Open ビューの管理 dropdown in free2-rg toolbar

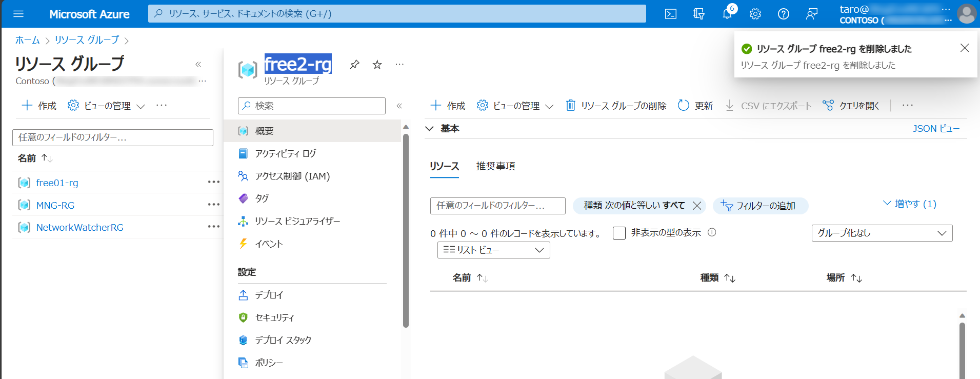tap(515, 106)
